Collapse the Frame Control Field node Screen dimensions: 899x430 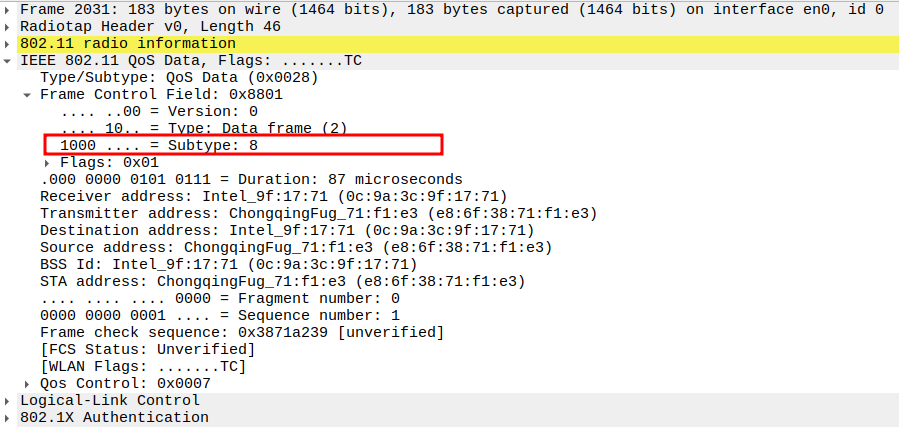28,95
